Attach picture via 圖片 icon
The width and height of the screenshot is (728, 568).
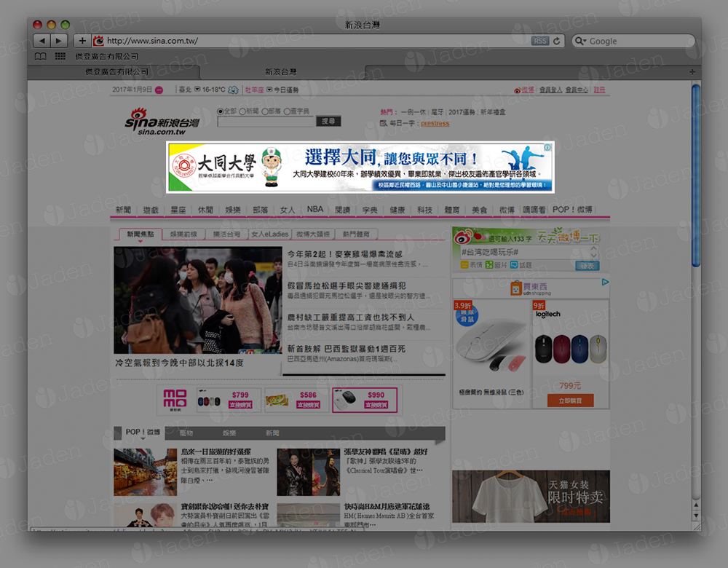(489, 265)
